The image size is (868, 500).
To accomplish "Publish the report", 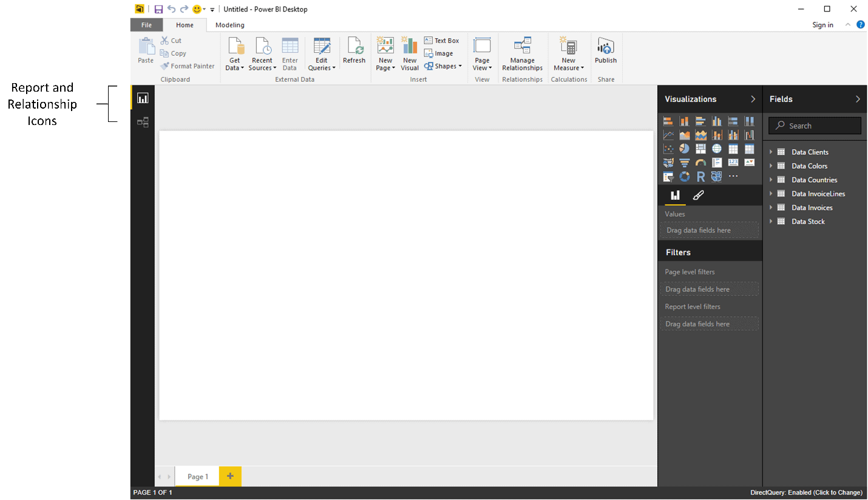I will pyautogui.click(x=606, y=50).
